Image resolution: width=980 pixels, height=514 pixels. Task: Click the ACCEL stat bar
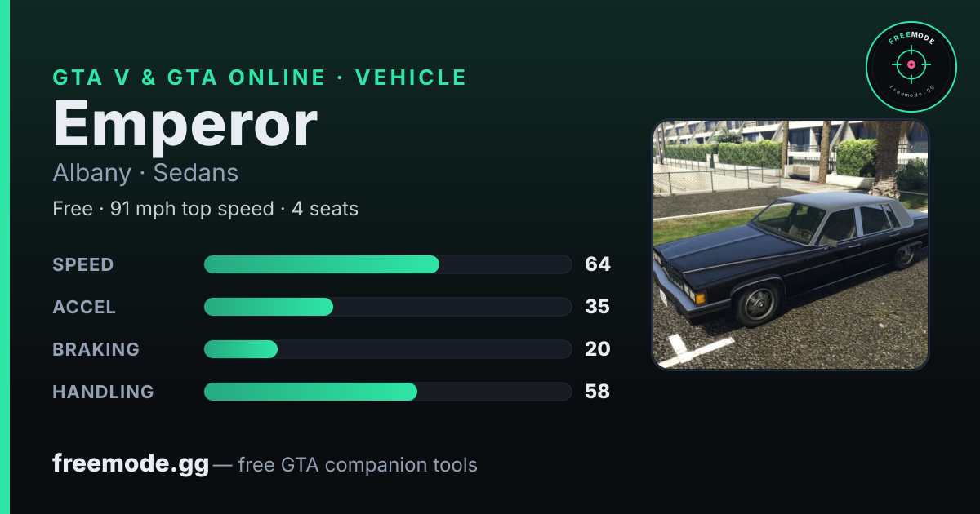coord(387,307)
